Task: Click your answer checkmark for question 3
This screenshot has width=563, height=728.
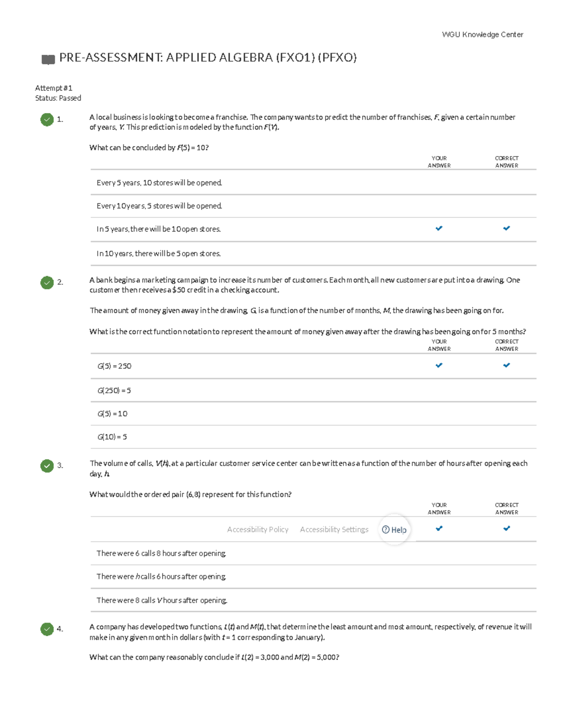Action: [439, 528]
